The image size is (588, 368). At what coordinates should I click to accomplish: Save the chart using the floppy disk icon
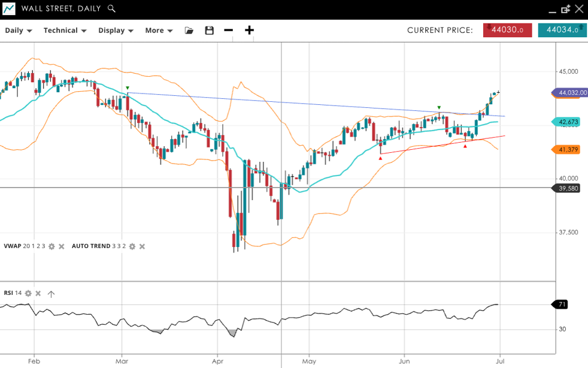tap(209, 31)
